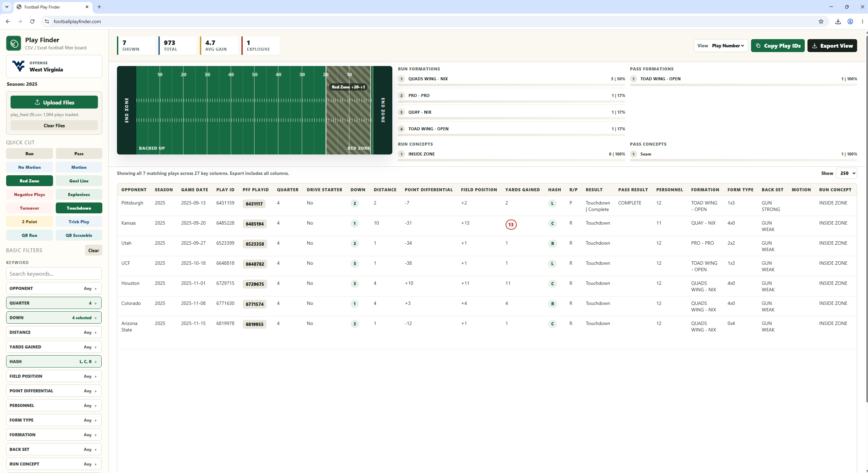Screen dimensions: 868x473
Task: Toggle the QB Run quick cut
Action: (x=30, y=235)
